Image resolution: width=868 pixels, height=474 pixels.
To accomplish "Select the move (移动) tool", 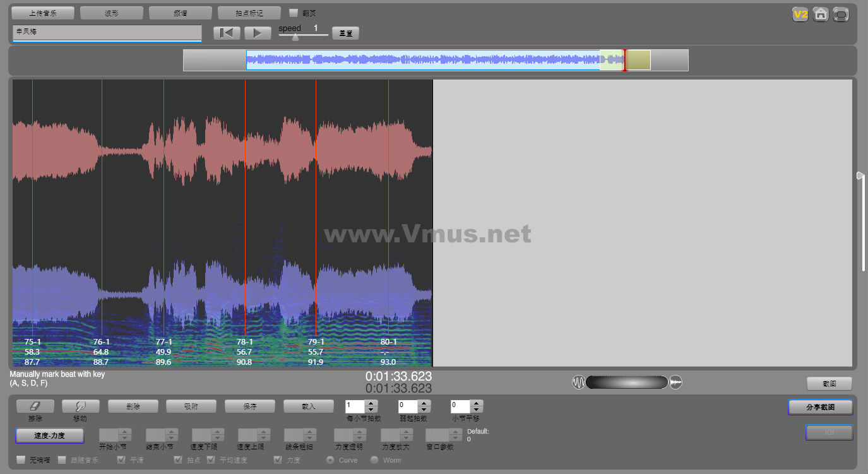I will [x=80, y=406].
